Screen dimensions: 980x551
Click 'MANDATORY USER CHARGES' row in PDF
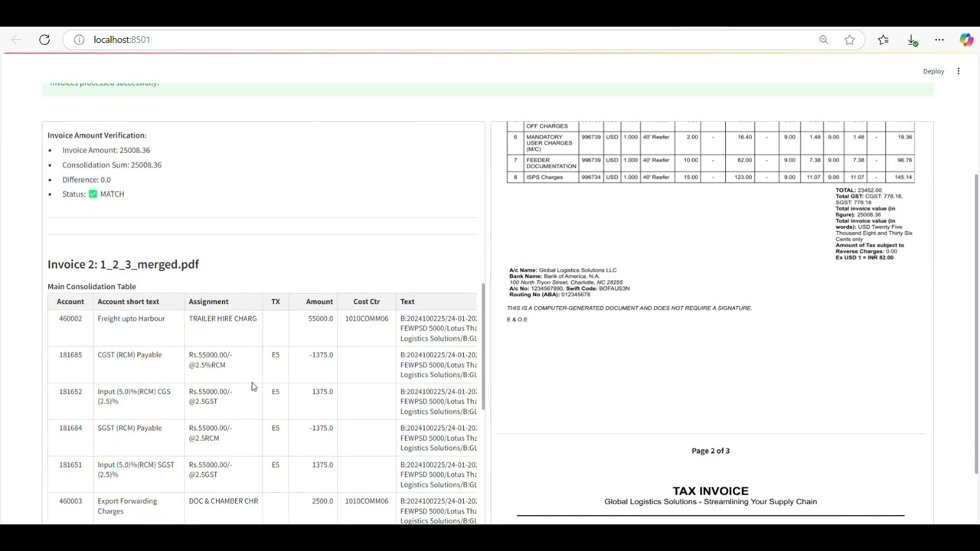pyautogui.click(x=710, y=142)
